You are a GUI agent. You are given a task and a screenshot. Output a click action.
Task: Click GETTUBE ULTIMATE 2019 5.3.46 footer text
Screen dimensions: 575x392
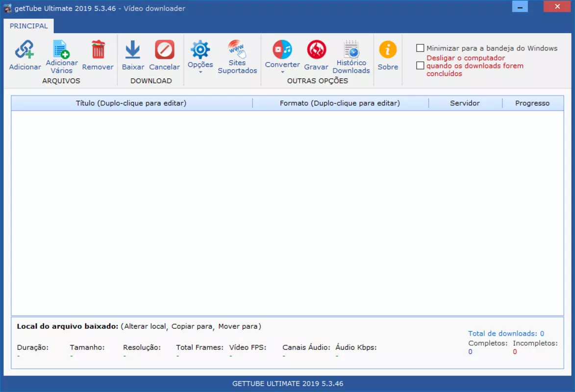pos(288,384)
